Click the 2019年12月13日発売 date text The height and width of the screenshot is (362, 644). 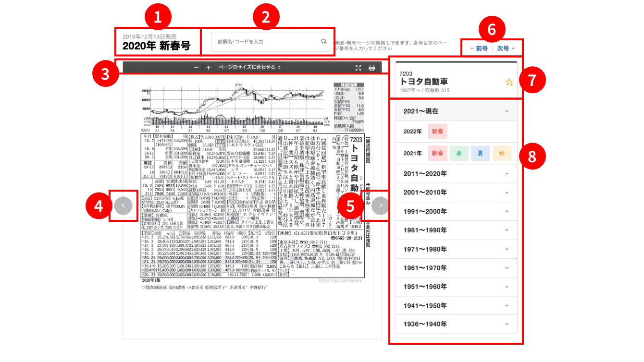tap(149, 36)
